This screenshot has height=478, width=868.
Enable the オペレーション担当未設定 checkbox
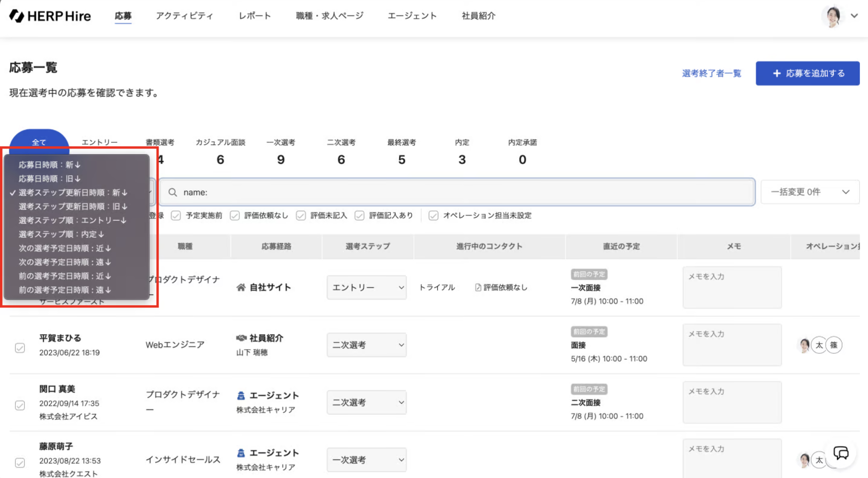click(433, 216)
